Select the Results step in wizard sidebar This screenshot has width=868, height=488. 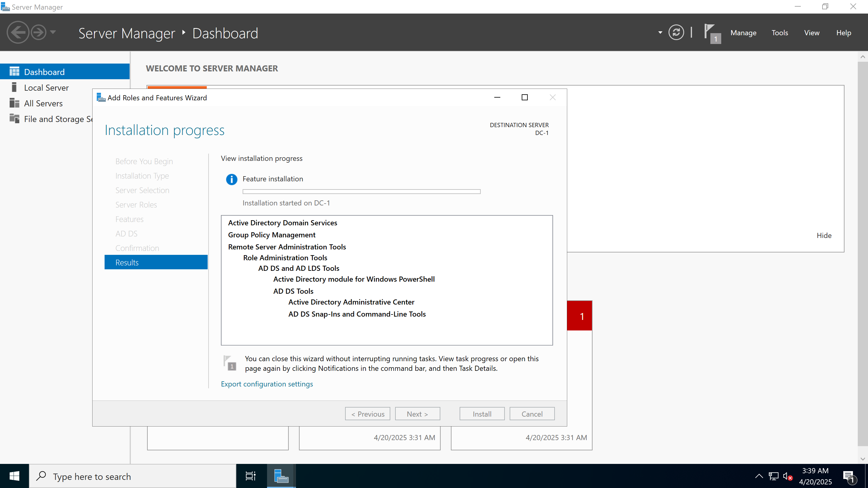[156, 262]
